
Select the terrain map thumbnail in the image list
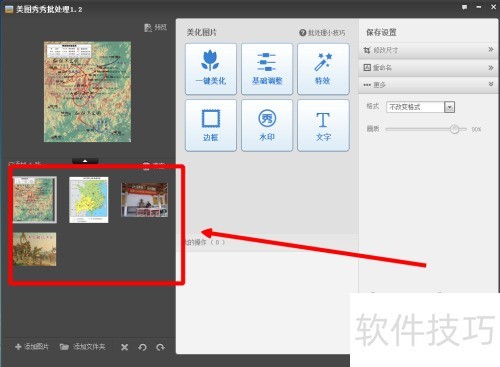click(35, 199)
